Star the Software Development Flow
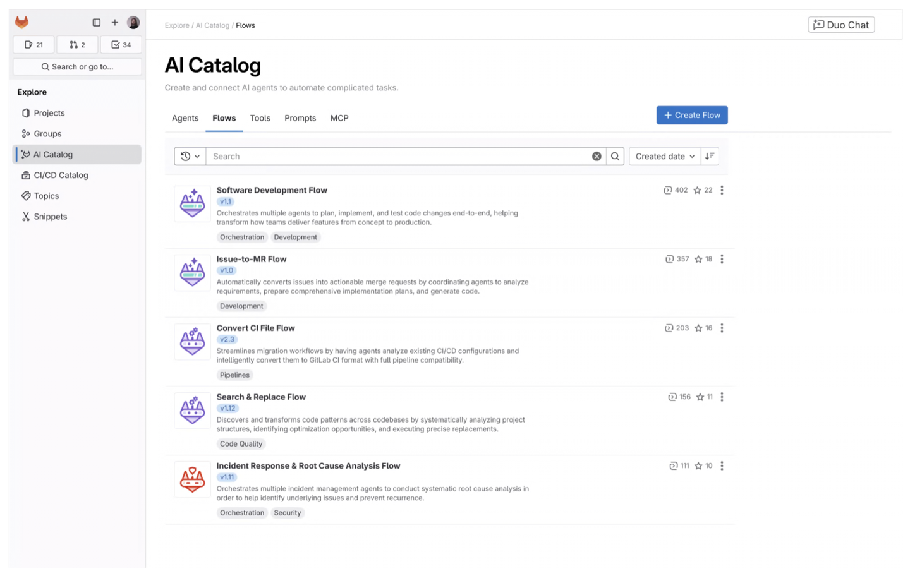 click(697, 191)
